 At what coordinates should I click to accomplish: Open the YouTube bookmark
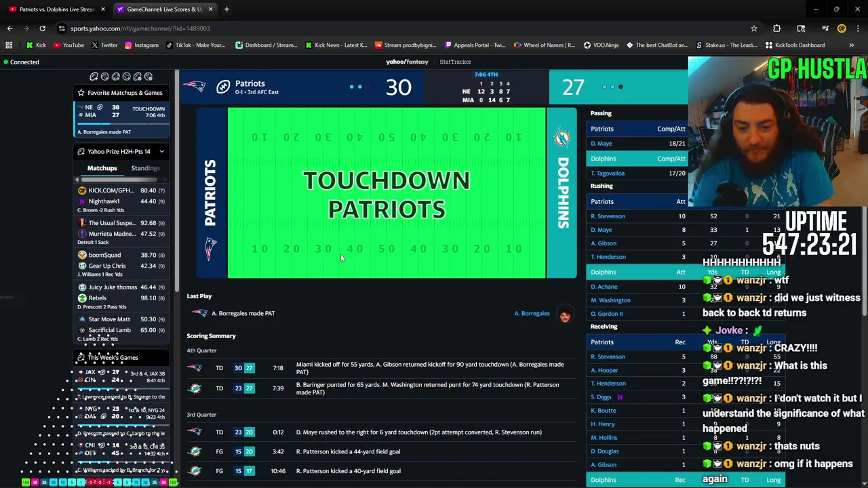point(68,45)
